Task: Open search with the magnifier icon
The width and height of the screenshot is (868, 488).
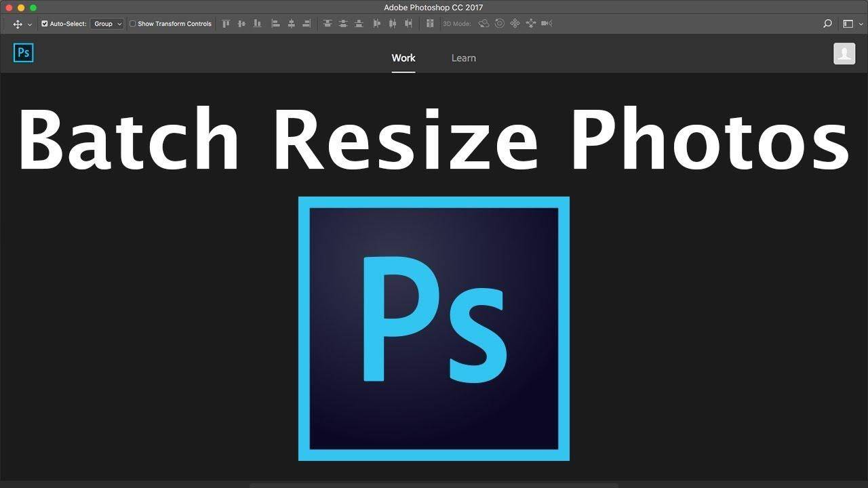Action: [827, 23]
